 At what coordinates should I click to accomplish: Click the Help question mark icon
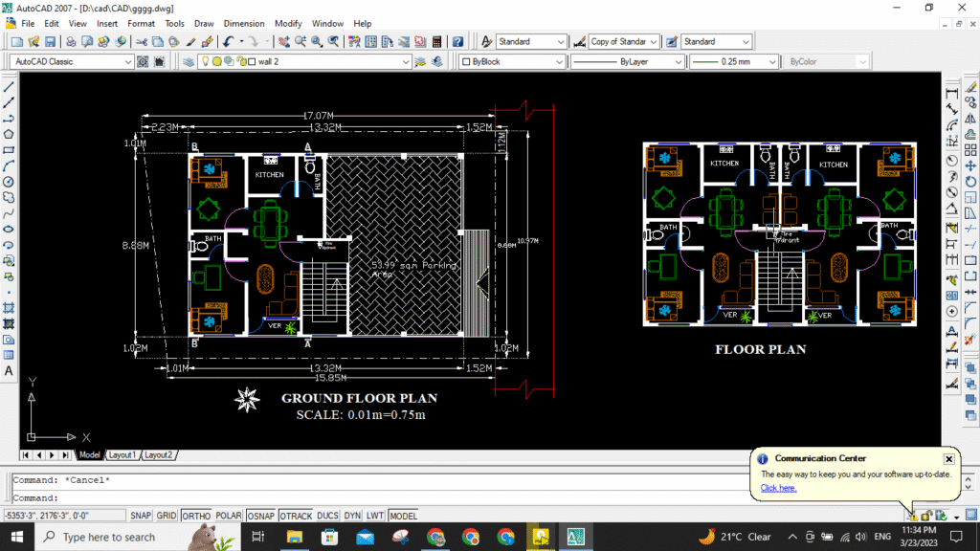pyautogui.click(x=458, y=42)
